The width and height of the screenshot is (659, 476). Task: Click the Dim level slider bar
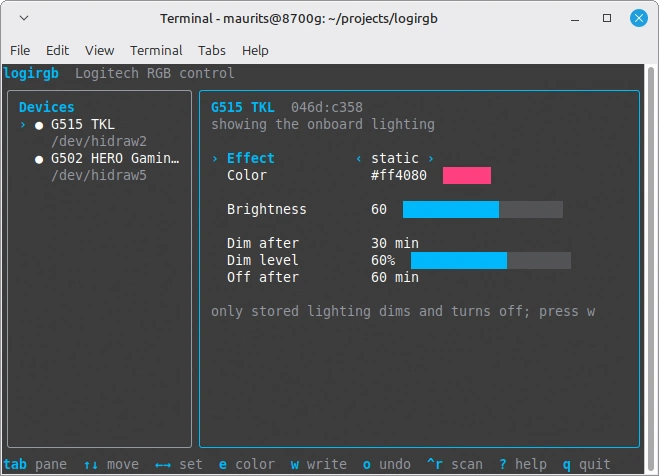click(x=490, y=260)
